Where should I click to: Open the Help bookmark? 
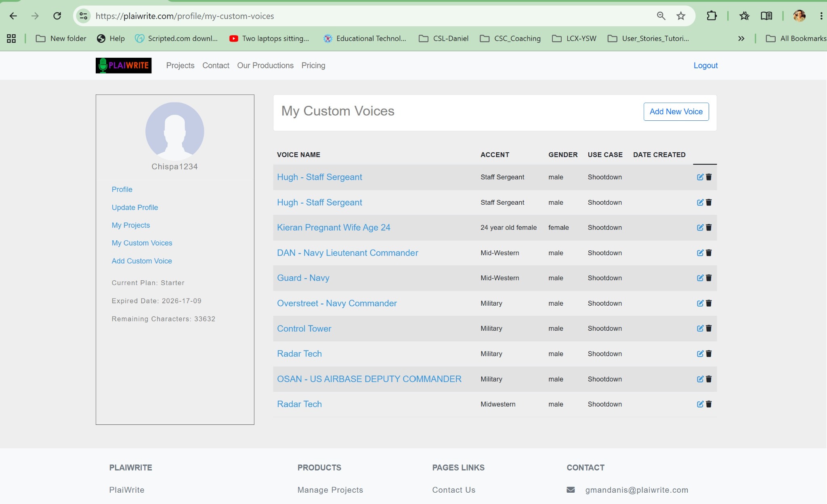click(111, 38)
